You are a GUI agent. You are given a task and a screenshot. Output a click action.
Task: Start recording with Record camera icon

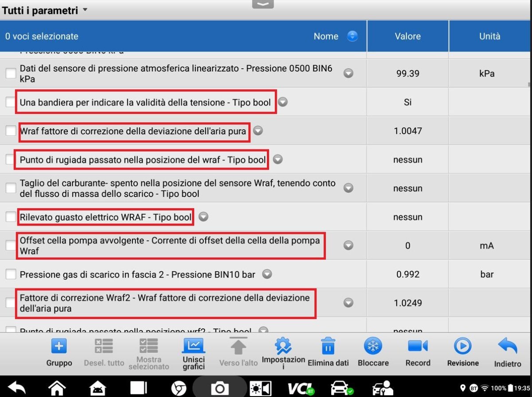(x=418, y=352)
